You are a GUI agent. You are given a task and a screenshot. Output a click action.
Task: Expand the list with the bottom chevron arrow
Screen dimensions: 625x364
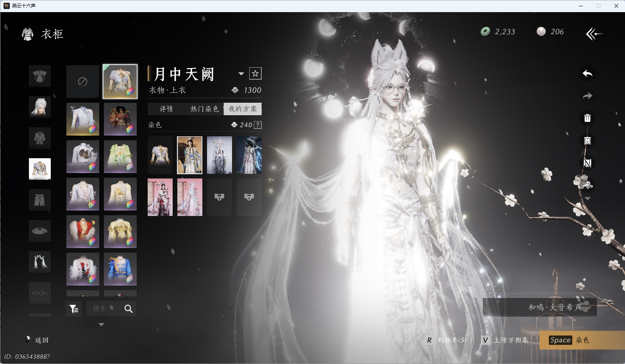tap(101, 324)
